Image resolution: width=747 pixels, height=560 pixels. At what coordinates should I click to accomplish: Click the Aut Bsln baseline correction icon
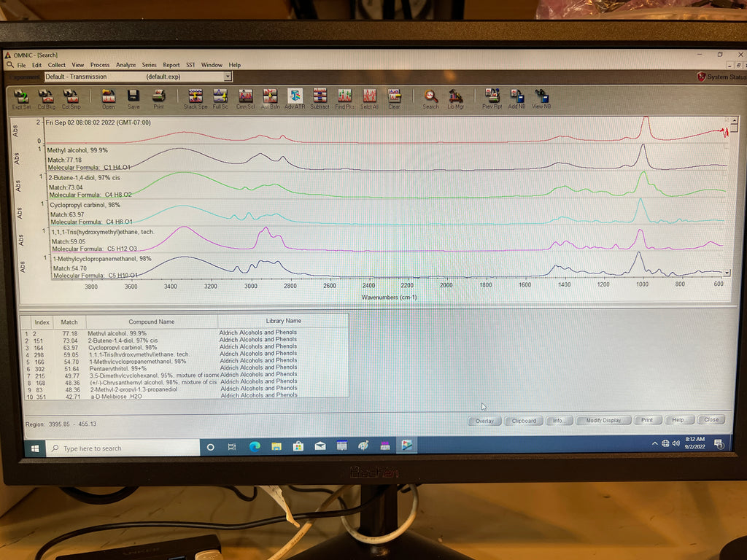(x=270, y=99)
